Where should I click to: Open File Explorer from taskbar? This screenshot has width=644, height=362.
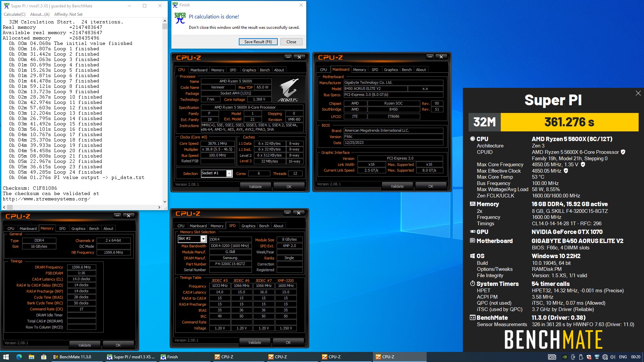click(x=31, y=357)
